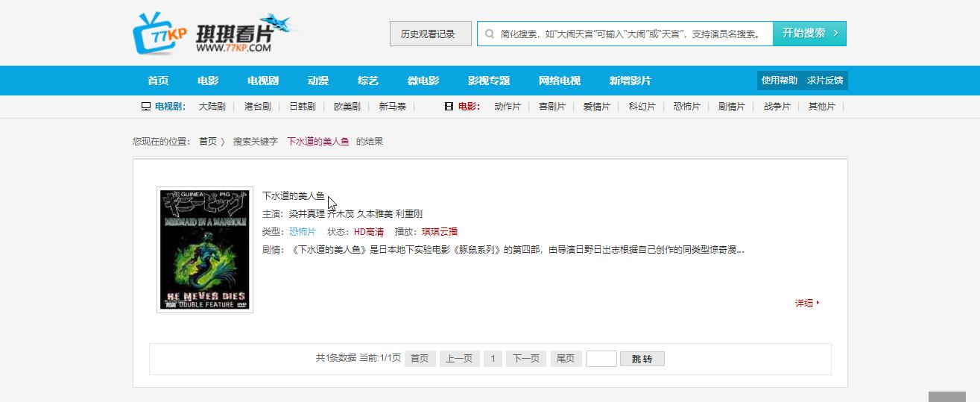Open the 影视专题 navigation tab
This screenshot has width=980, height=402.
(489, 81)
